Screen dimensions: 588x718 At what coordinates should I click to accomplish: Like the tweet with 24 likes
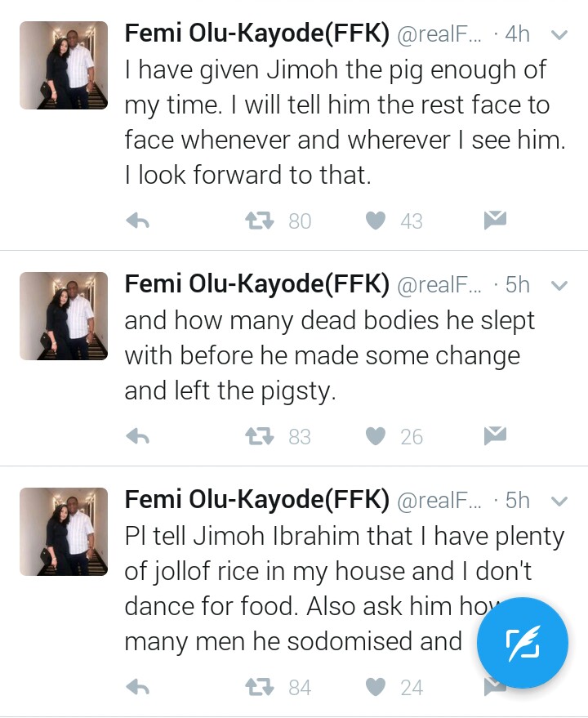point(375,688)
